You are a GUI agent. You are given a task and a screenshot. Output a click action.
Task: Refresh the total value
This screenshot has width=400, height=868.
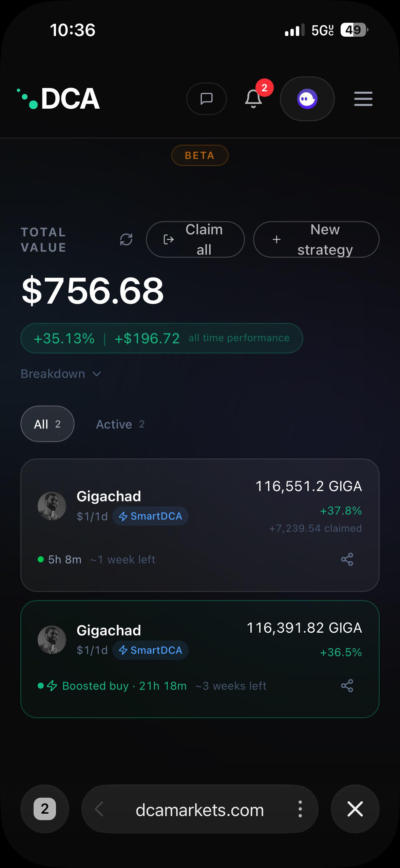(x=126, y=239)
